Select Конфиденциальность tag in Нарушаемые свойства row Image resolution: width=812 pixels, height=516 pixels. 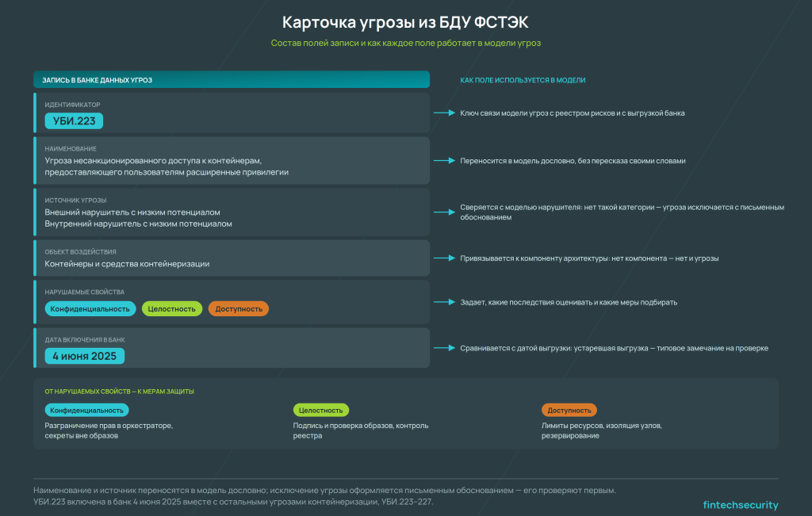[90, 309]
